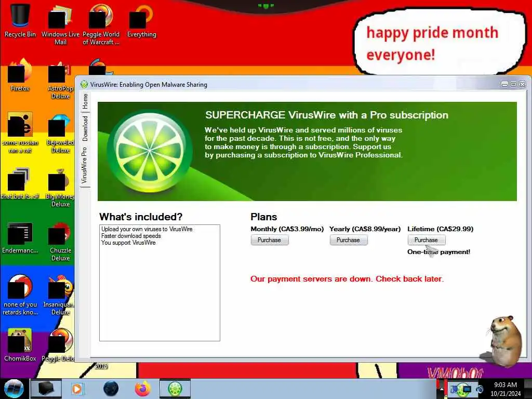The image size is (532, 399).
Task: Open the Endermanc... desktop icon
Action: click(x=20, y=237)
